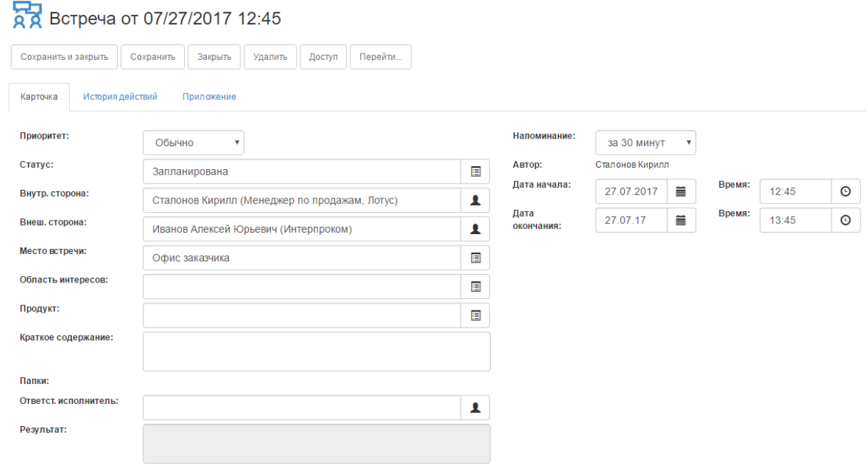The image size is (868, 466).
Task: Open the Приоритет dropdown
Action: click(x=193, y=142)
